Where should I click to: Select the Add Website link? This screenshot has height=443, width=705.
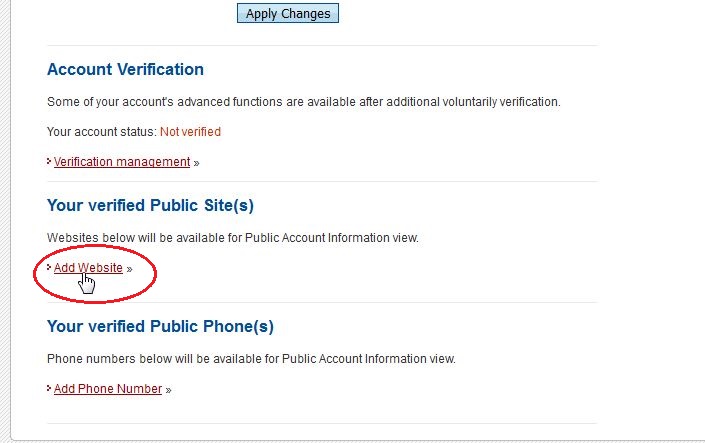[x=88, y=268]
